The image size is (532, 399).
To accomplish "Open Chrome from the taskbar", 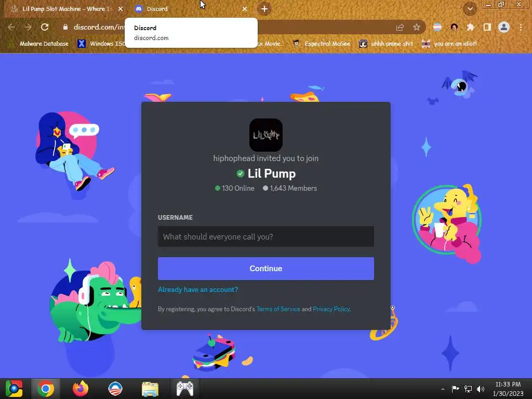I will pos(46,389).
